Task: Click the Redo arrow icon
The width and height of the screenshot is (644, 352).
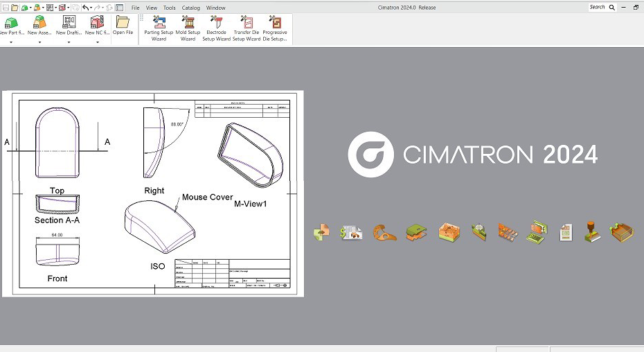Action: 97,8
